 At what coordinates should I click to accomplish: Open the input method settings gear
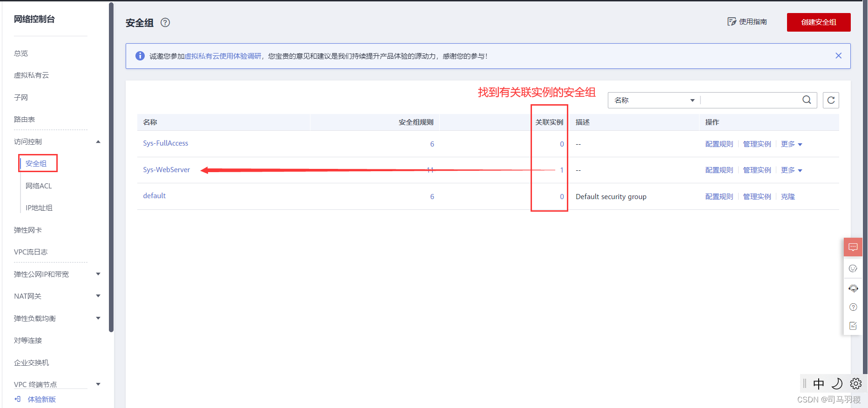tap(856, 384)
